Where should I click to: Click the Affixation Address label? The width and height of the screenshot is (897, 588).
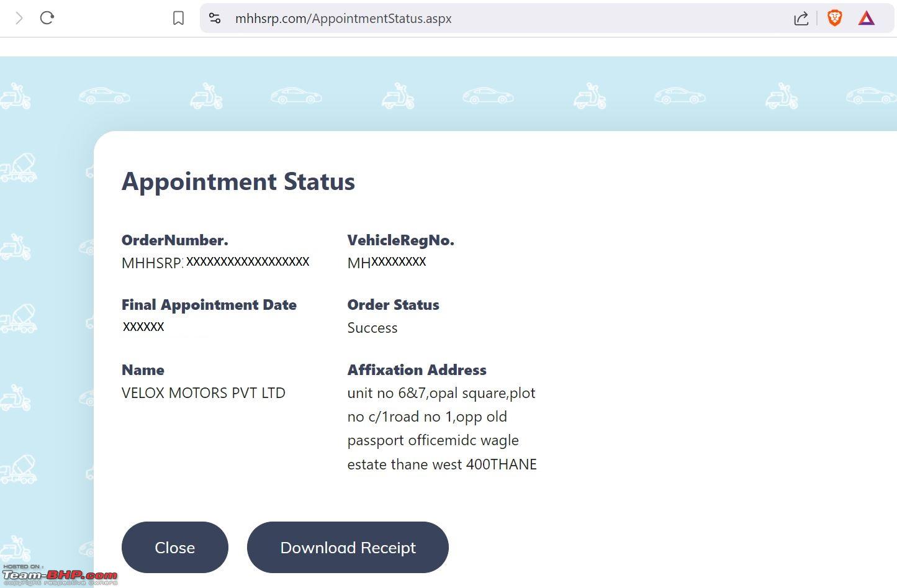[417, 370]
